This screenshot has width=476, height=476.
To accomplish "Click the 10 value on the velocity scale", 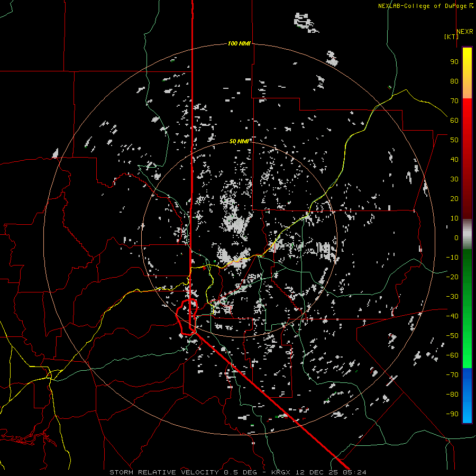I will click(x=454, y=218).
